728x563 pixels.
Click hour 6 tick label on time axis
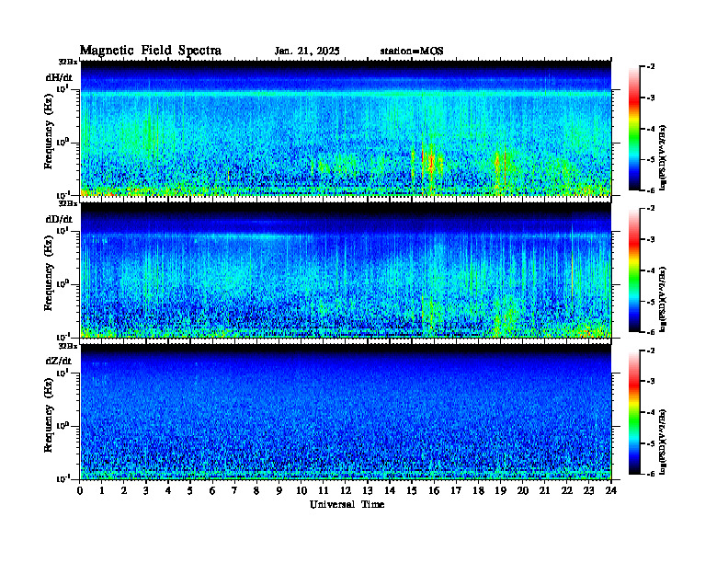(212, 491)
